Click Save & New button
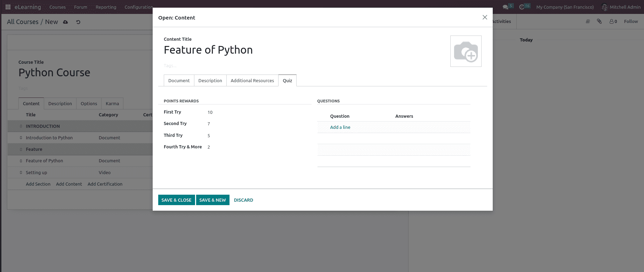Screen dimensions: 644x272 (213, 200)
